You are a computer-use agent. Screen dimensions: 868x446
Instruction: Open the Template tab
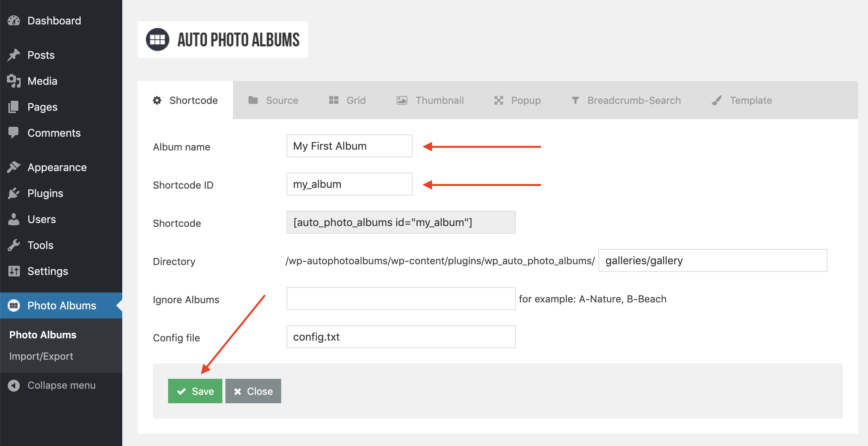742,100
